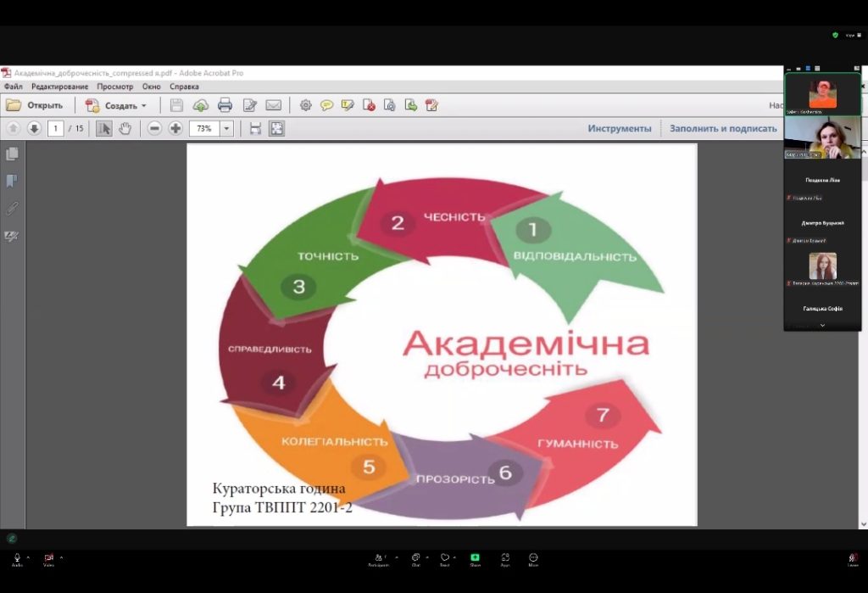Click Заполнить и подписать button
This screenshot has width=868, height=593.
coord(723,129)
